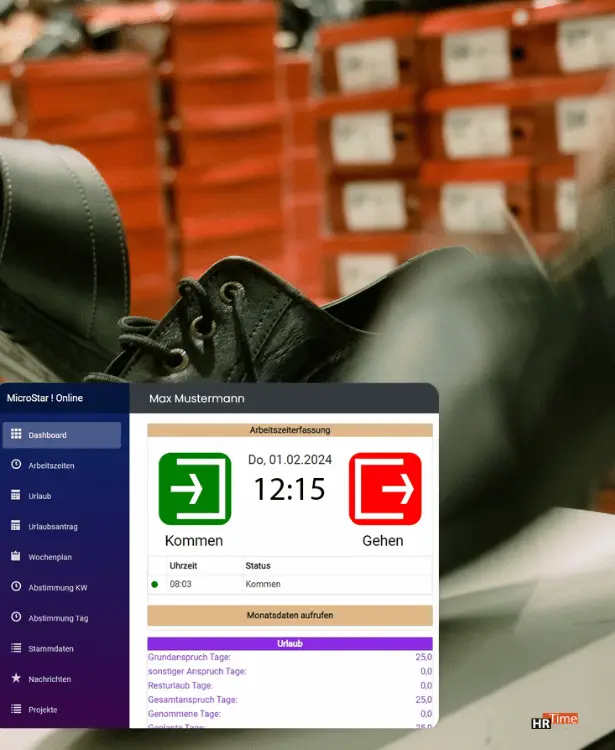
Task: Click the green Kommen clock-in icon
Action: 195,489
